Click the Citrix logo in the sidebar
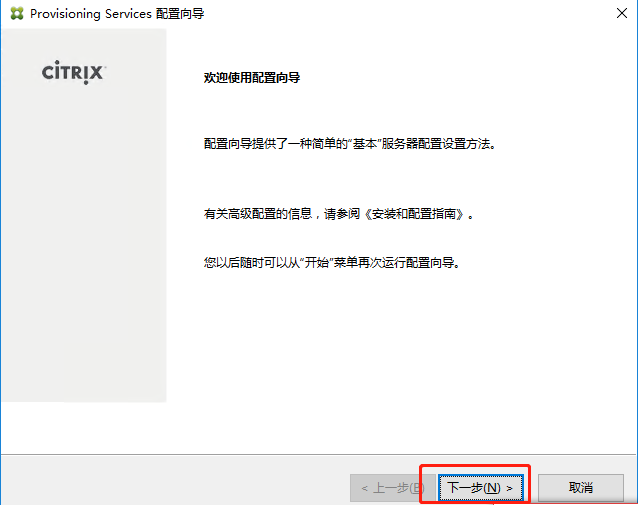Viewport: 638px width, 505px height. coord(74,73)
